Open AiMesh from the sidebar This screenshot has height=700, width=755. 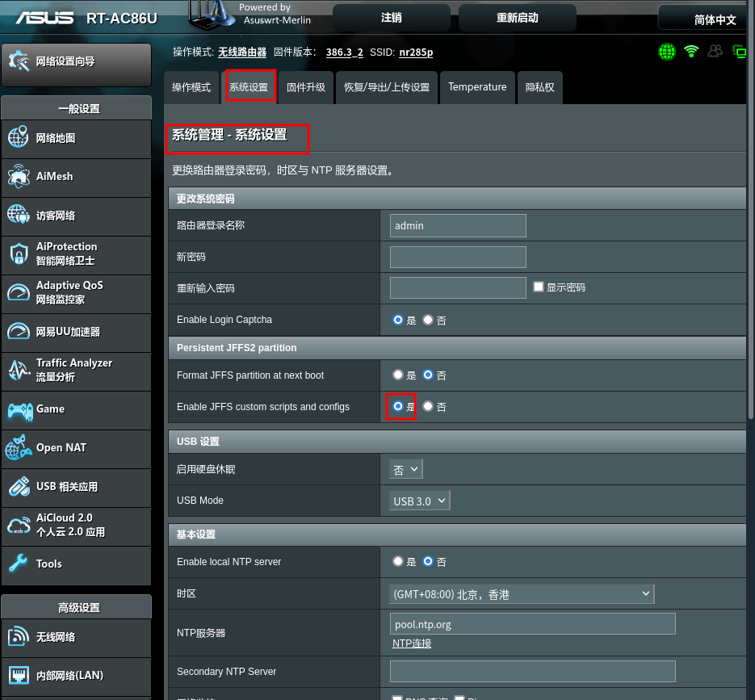tap(19, 177)
